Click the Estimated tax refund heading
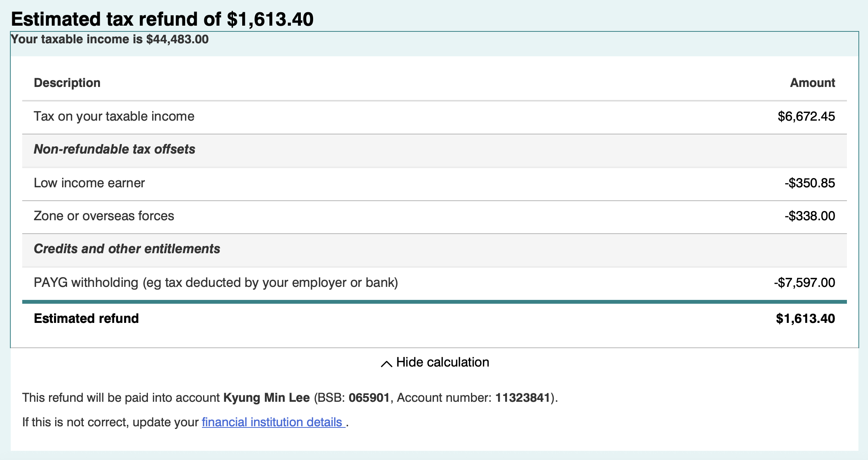Screen dimensions: 868x460 [162, 19]
